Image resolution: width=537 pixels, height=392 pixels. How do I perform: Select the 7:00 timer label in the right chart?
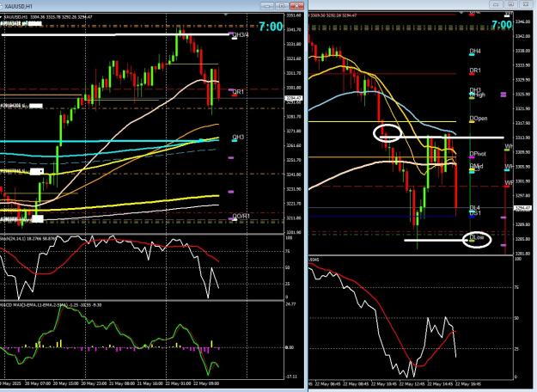click(502, 25)
